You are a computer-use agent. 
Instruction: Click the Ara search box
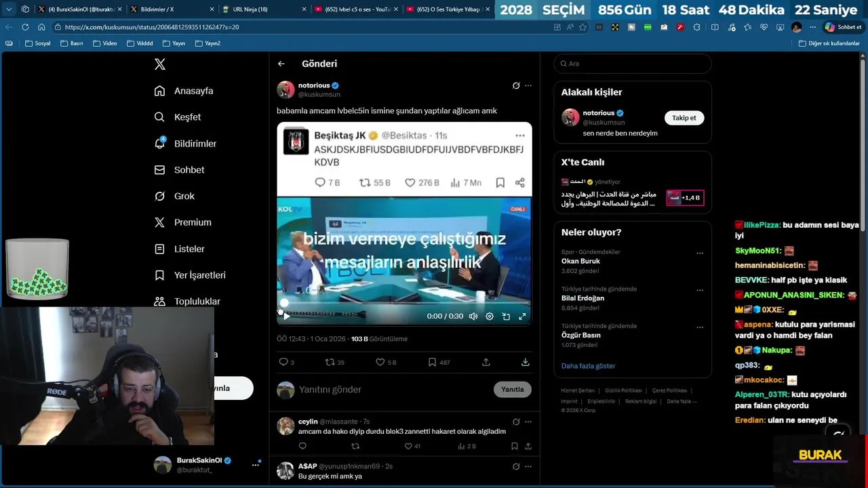pos(633,64)
